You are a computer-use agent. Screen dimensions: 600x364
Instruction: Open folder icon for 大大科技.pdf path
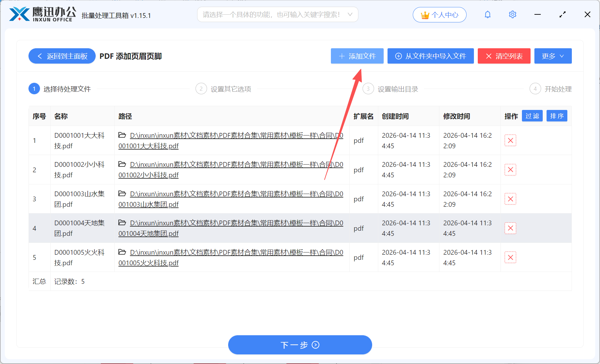[122, 135]
